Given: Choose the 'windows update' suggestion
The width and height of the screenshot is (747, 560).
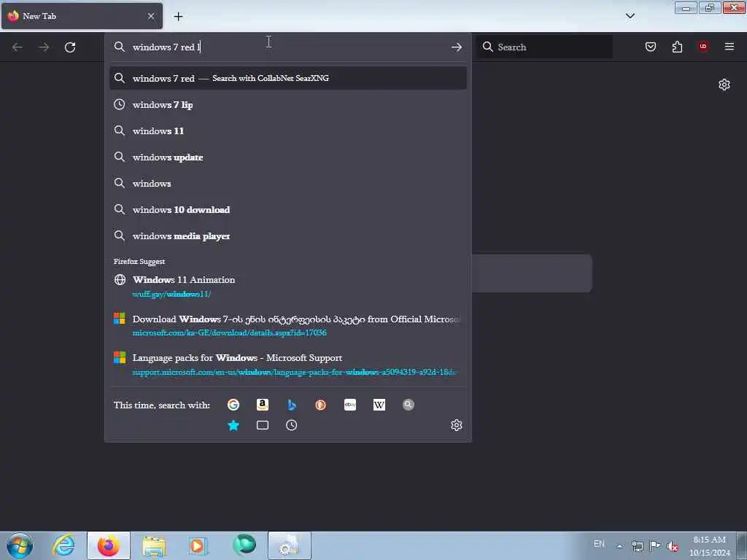Looking at the screenshot, I should click(288, 157).
